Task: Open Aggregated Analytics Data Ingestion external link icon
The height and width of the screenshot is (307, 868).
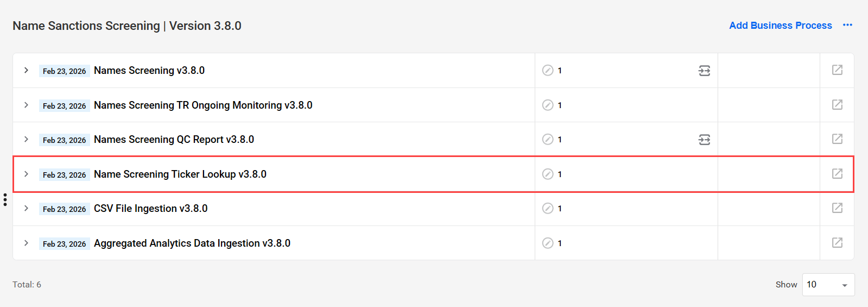Action: 837,243
